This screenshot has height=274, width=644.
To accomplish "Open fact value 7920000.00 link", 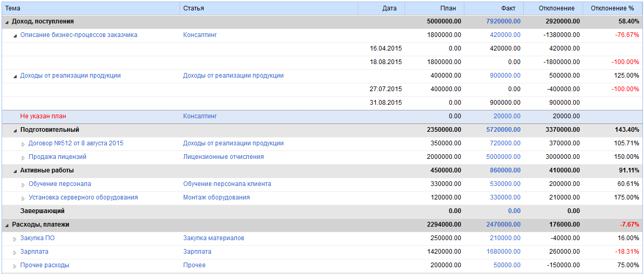I will pos(503,21).
